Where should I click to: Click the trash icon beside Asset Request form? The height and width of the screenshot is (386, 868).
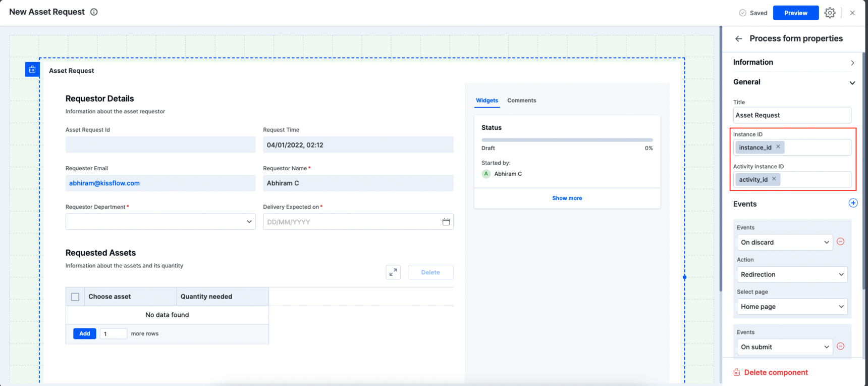pyautogui.click(x=32, y=69)
